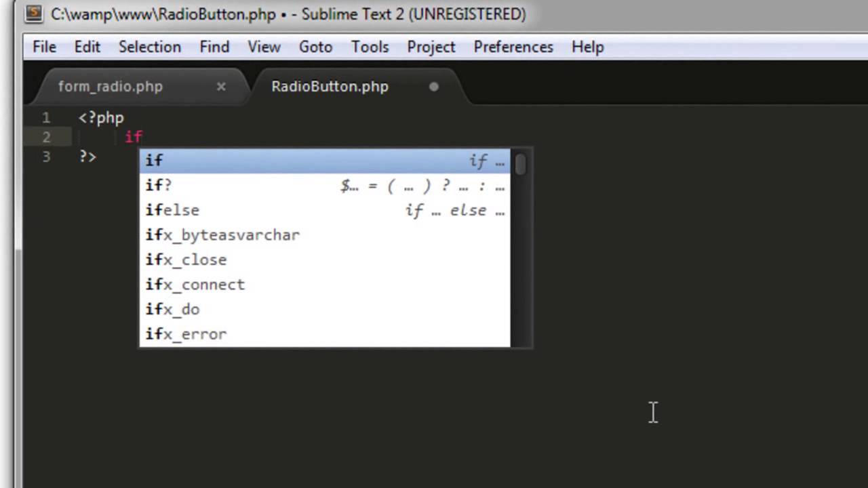Image resolution: width=868 pixels, height=488 pixels.
Task: Click the autocomplete popup scrollbar thumb
Action: point(520,164)
